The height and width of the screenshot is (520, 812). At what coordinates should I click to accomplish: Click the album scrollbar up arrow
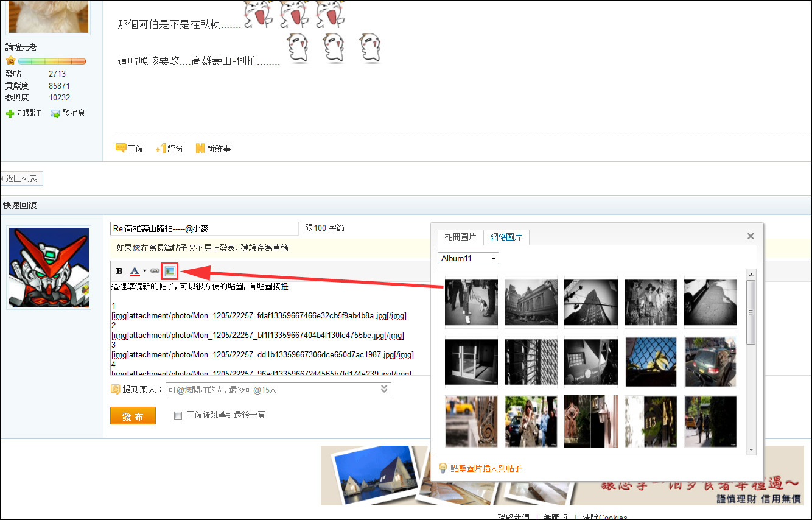(x=751, y=275)
